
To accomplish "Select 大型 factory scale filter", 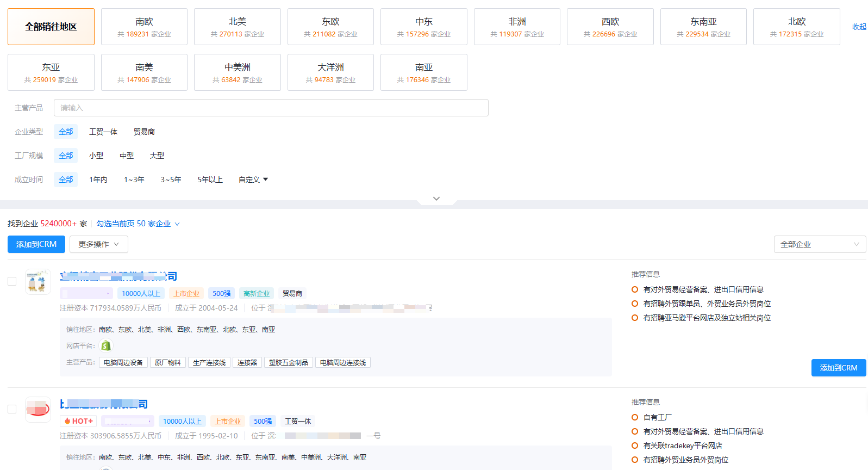I will (x=157, y=156).
